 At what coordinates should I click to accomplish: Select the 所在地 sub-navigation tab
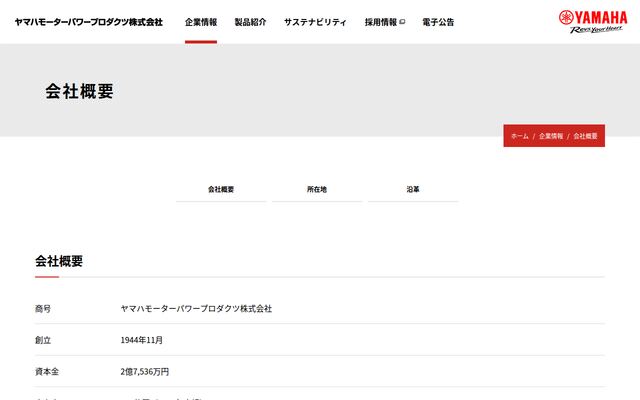point(317,189)
